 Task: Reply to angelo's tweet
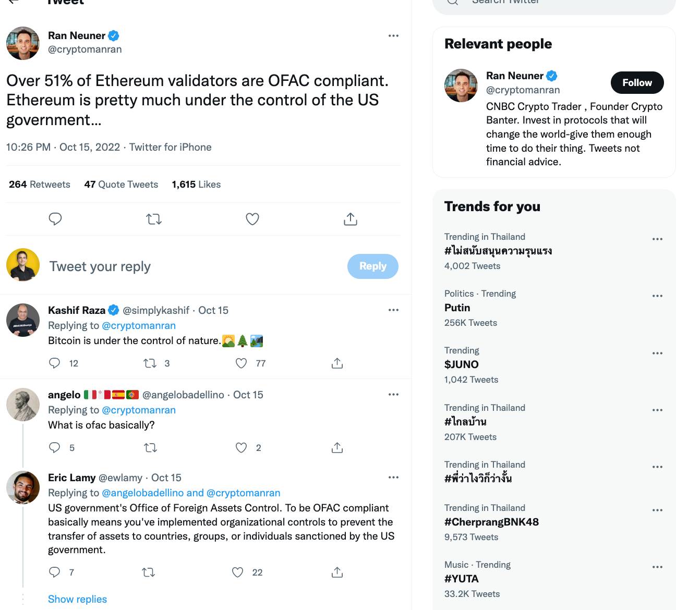tap(55, 448)
